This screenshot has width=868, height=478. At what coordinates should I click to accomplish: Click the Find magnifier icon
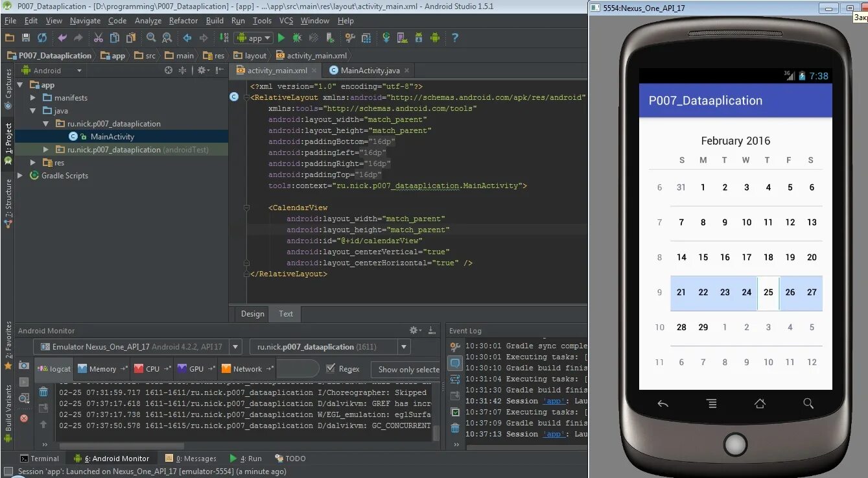tap(151, 38)
